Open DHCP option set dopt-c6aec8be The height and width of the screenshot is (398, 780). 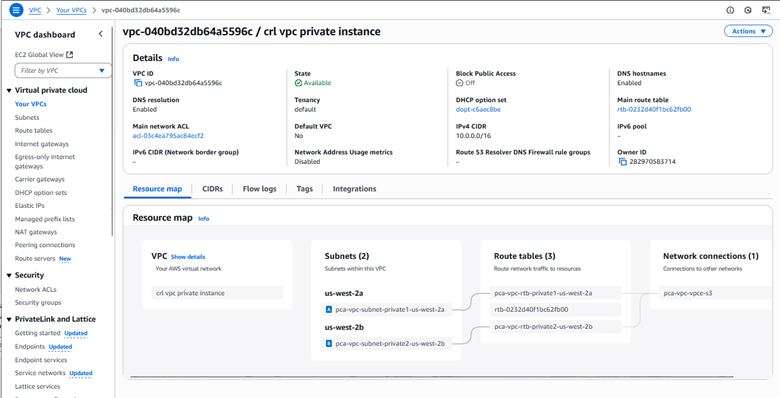click(478, 109)
